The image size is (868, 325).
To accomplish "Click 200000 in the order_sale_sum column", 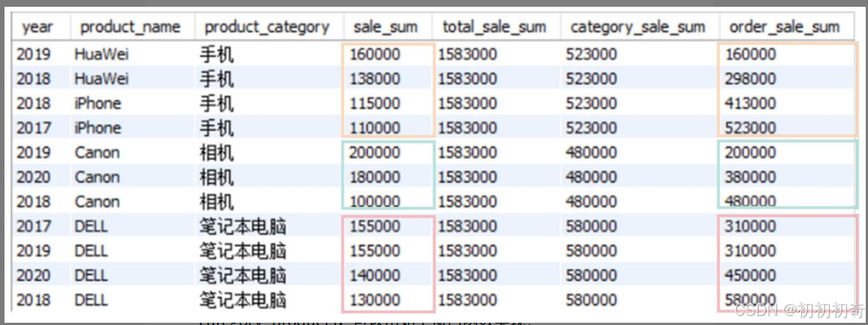I will [x=750, y=152].
